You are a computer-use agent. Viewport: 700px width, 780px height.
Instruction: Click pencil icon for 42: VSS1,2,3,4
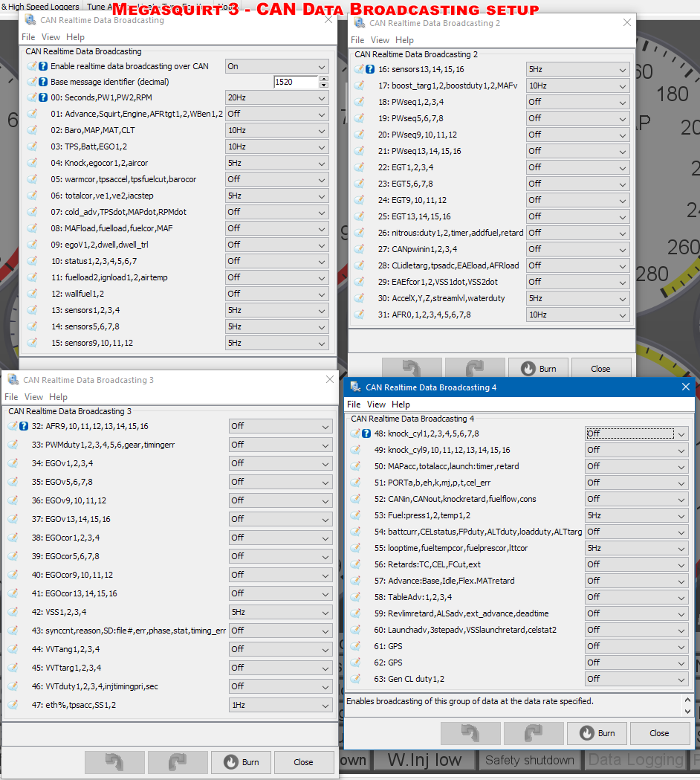[x=13, y=612]
